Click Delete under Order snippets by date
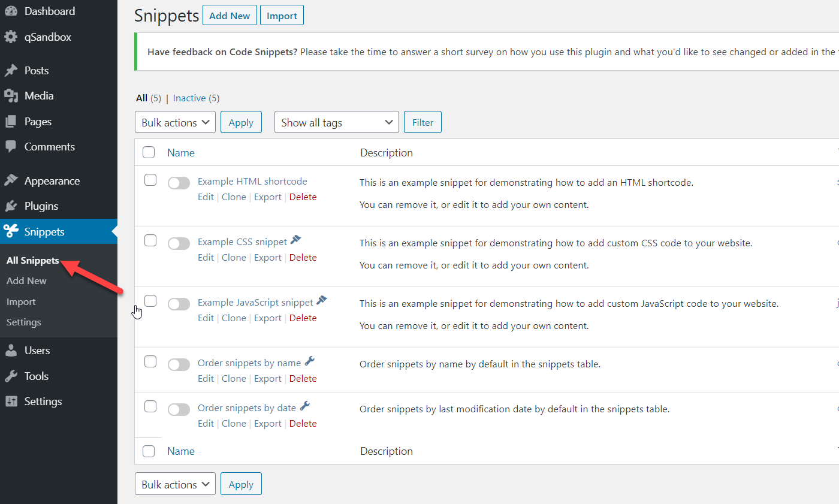Screen dimensions: 839x504 tap(303, 424)
